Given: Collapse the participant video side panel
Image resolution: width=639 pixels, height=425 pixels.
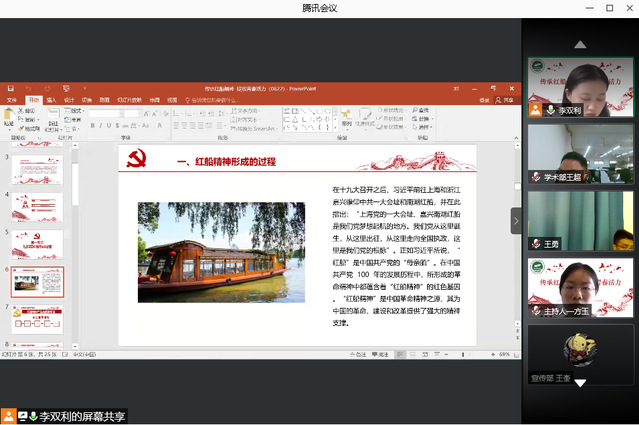Looking at the screenshot, I should tap(516, 220).
